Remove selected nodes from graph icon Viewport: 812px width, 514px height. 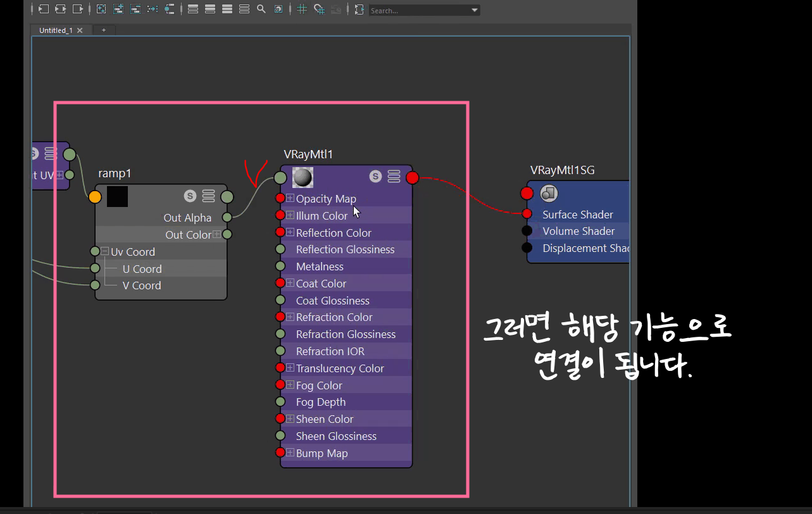[x=135, y=9]
